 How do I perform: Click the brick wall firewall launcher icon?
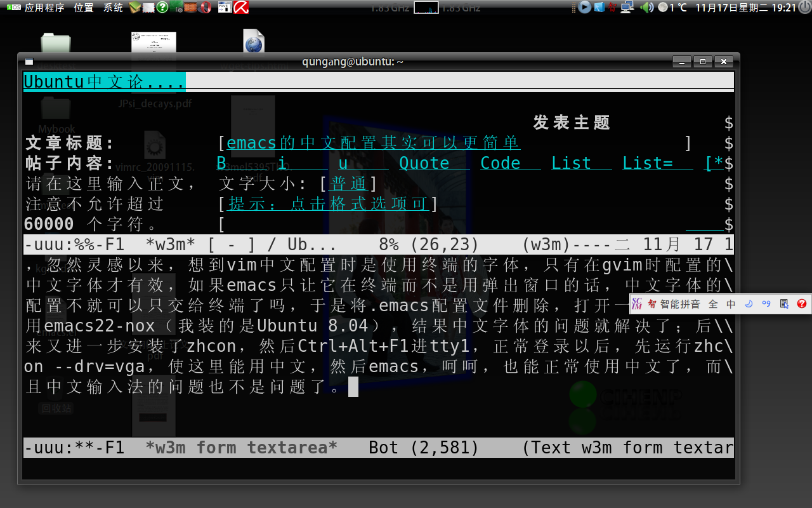[191, 8]
